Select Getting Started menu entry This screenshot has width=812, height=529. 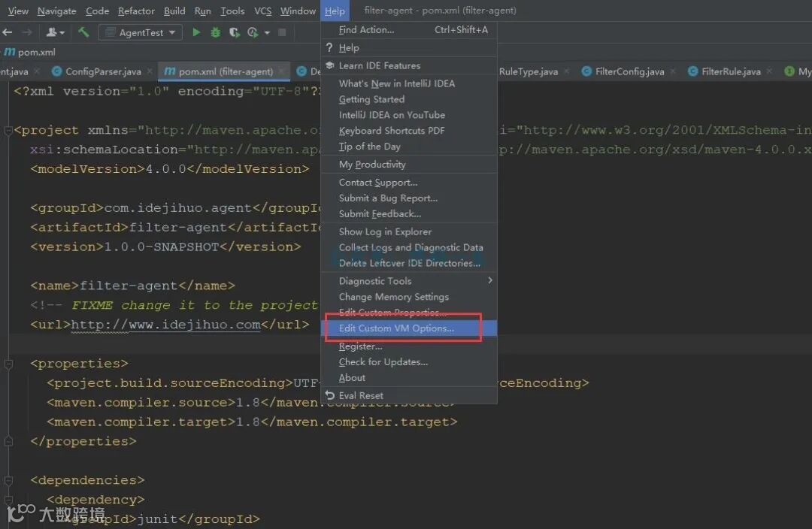tap(409, 99)
